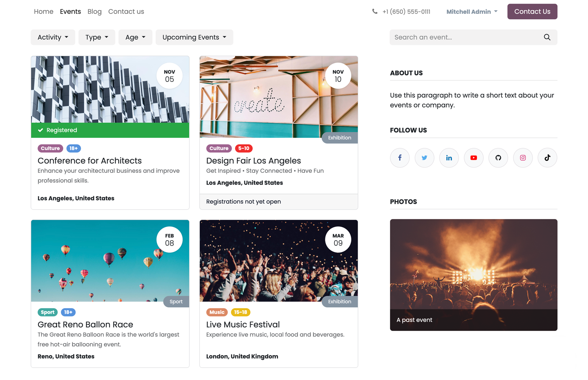Viewport: 588px width, 380px height.
Task: Click the Culture tag on Design Fair
Action: tap(219, 148)
